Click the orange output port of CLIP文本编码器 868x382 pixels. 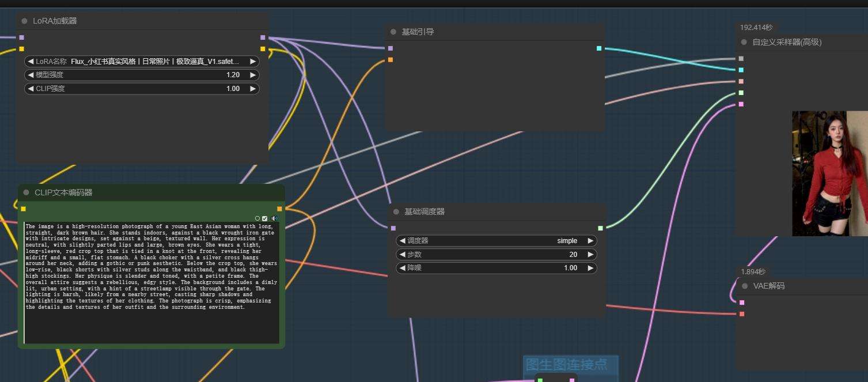[279, 209]
